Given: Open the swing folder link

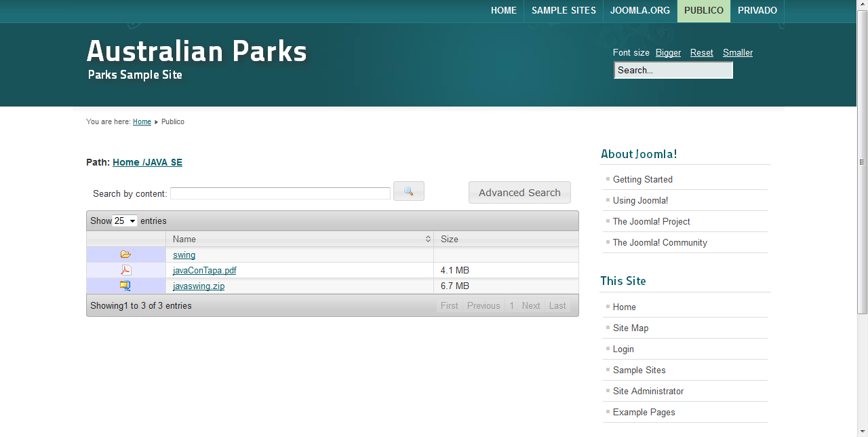Looking at the screenshot, I should pyautogui.click(x=184, y=255).
